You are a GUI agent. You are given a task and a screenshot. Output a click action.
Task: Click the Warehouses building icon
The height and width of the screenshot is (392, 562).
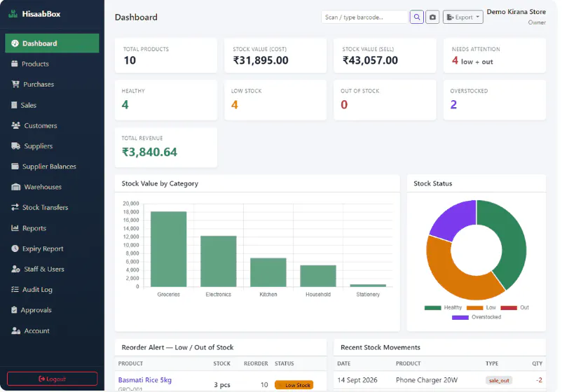[x=16, y=187]
